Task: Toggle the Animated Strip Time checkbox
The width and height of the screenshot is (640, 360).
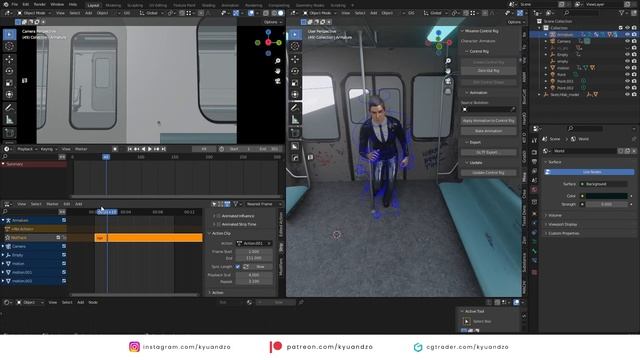Action: point(218,224)
